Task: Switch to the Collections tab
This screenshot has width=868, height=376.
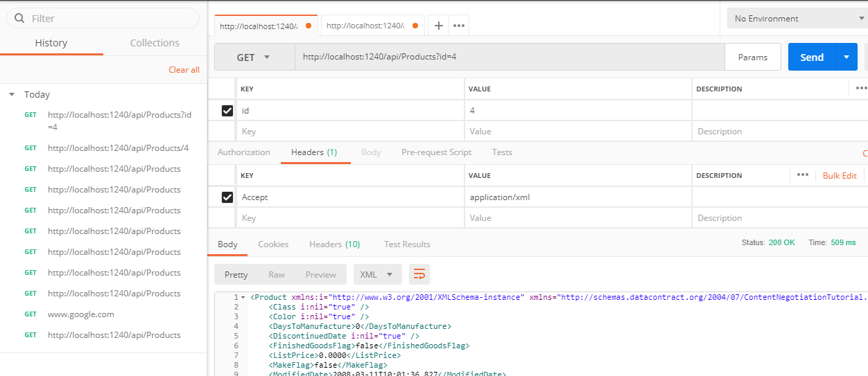Action: click(155, 43)
